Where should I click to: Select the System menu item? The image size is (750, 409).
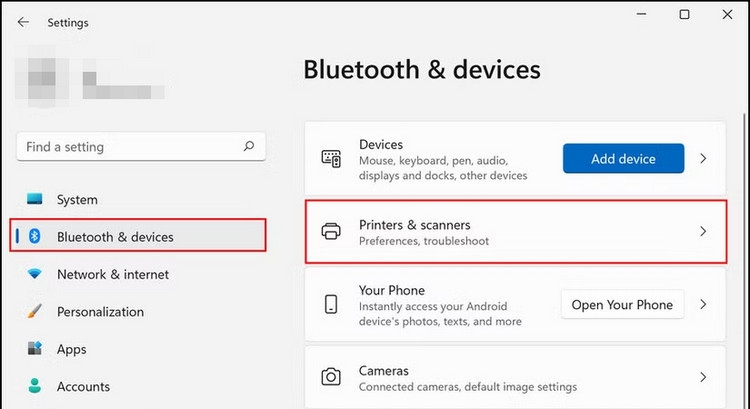(x=77, y=200)
